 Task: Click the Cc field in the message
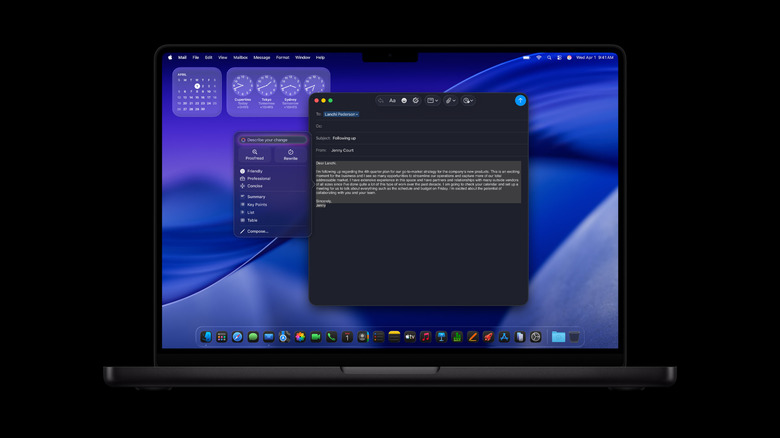pos(418,126)
